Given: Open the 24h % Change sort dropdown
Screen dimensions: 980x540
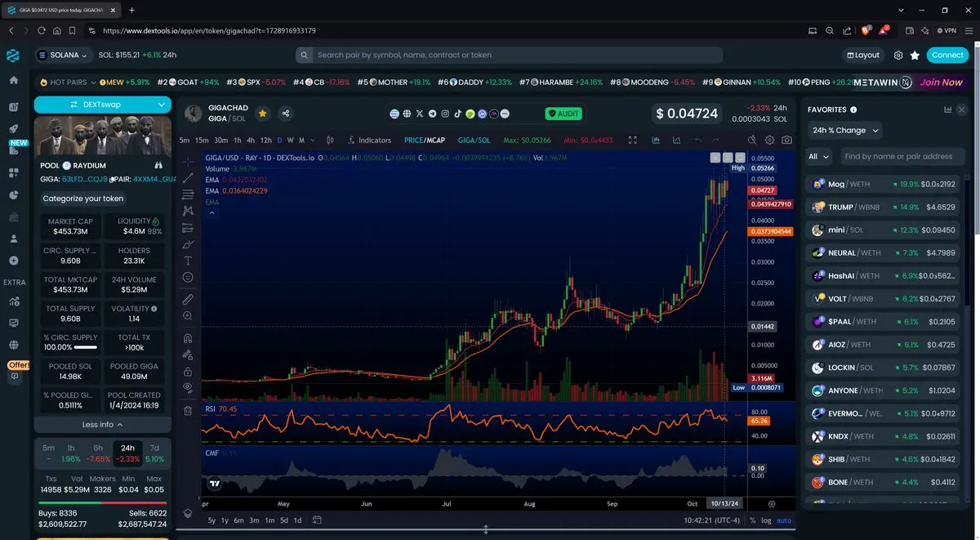Looking at the screenshot, I should pyautogui.click(x=845, y=130).
